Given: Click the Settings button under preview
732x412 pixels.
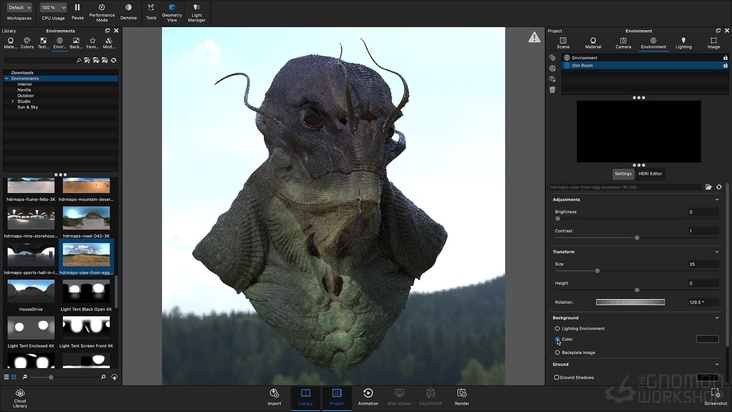Looking at the screenshot, I should click(x=623, y=174).
